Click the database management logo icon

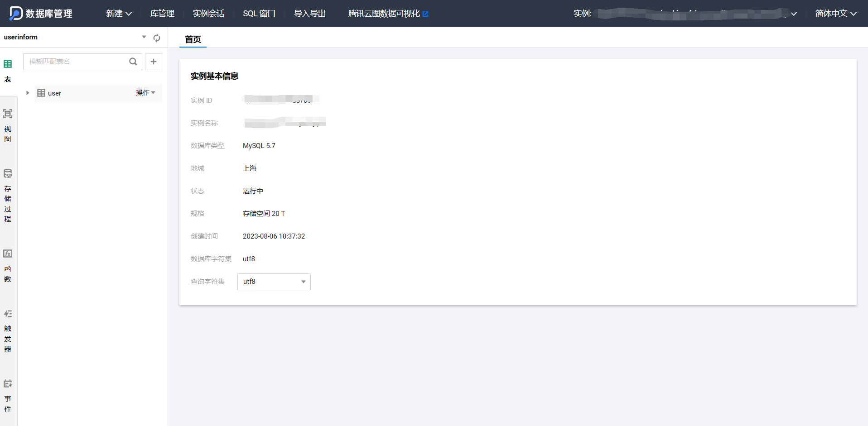(x=16, y=13)
